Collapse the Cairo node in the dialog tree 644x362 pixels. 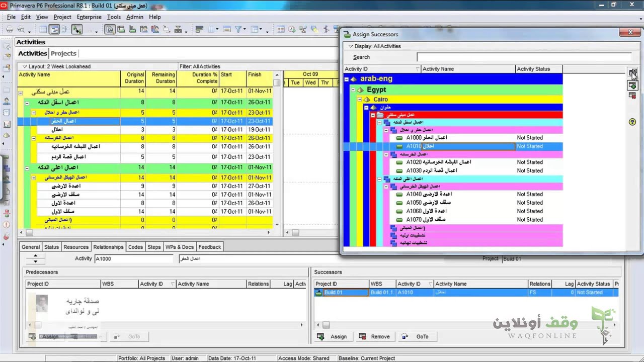tap(360, 100)
